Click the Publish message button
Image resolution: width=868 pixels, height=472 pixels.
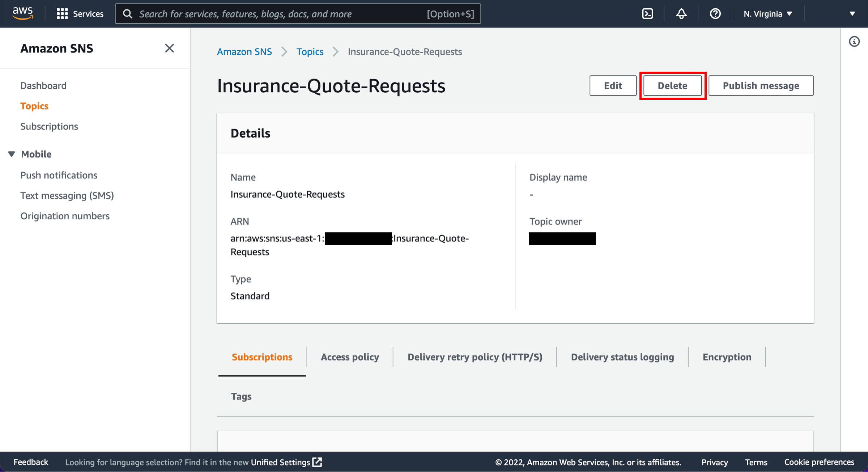pyautogui.click(x=761, y=85)
